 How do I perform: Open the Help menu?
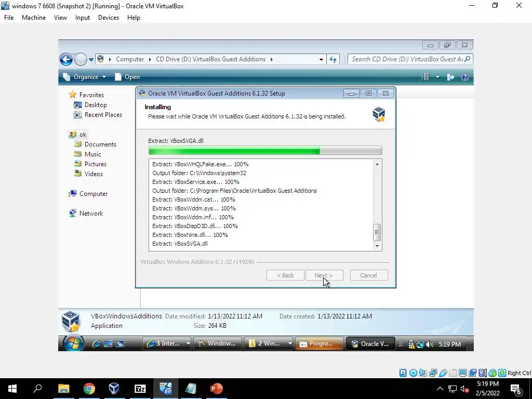[134, 18]
